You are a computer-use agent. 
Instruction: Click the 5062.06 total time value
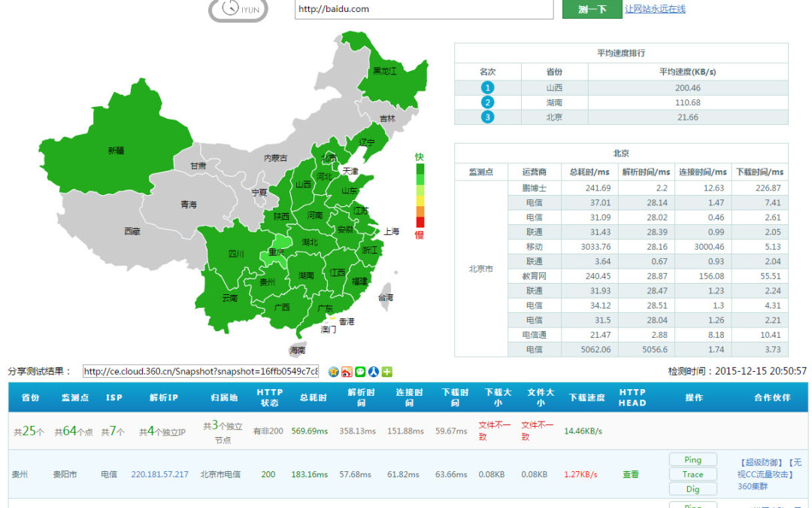click(x=595, y=349)
